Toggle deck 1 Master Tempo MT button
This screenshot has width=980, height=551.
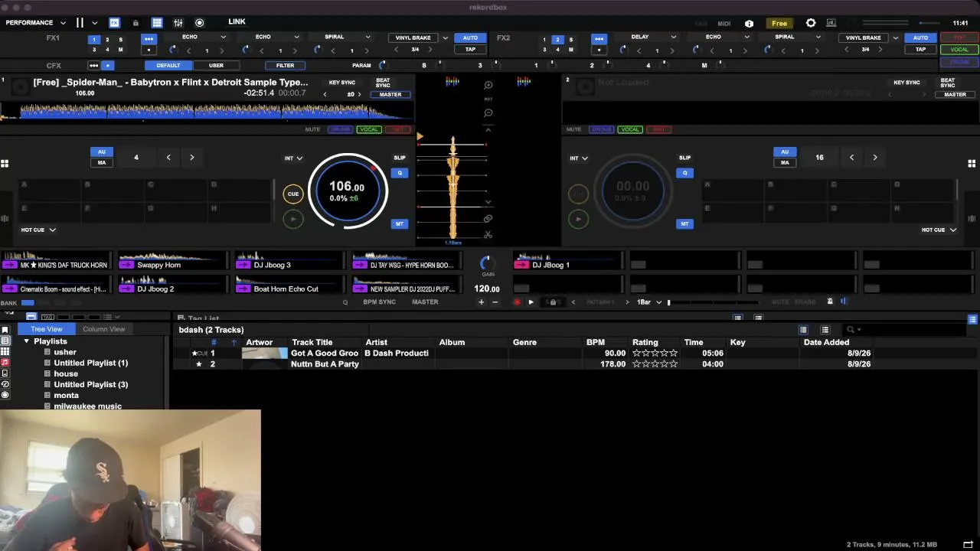coord(400,223)
